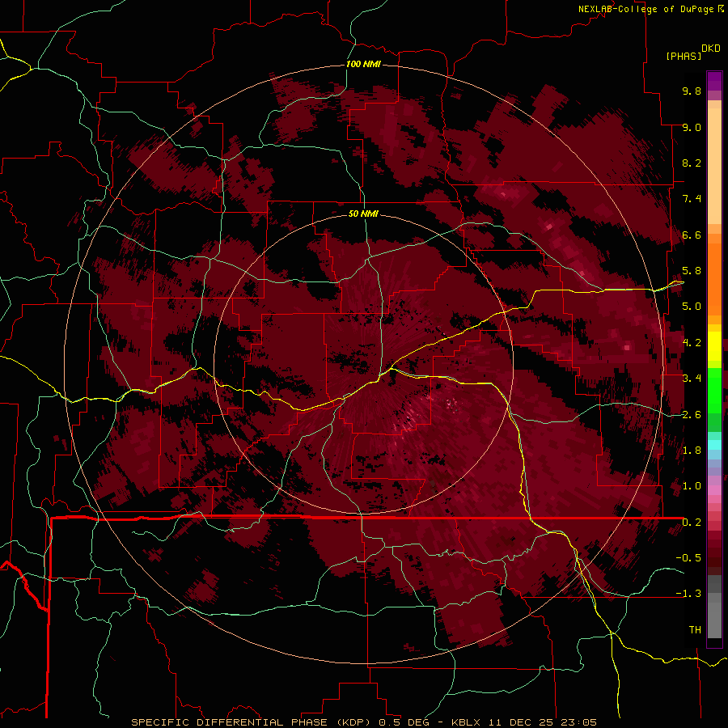Viewport: 728px width, 728px height.
Task: Click the -1.3 scale label
Action: click(688, 594)
